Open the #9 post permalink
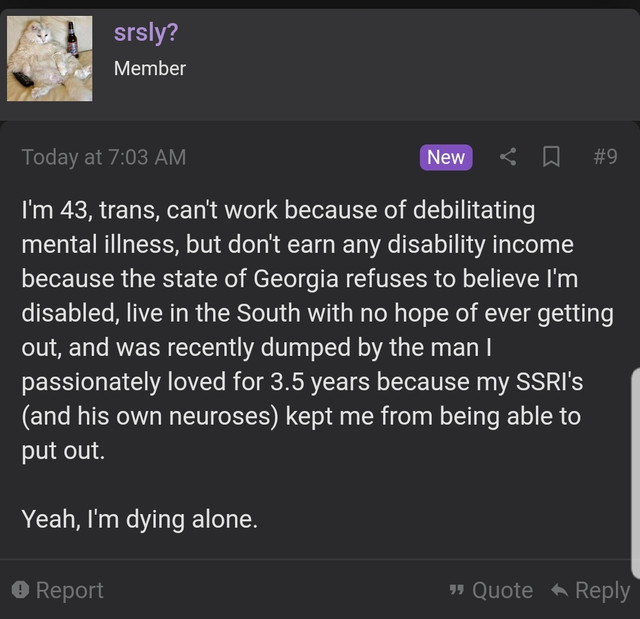The image size is (640, 619). pos(604,157)
